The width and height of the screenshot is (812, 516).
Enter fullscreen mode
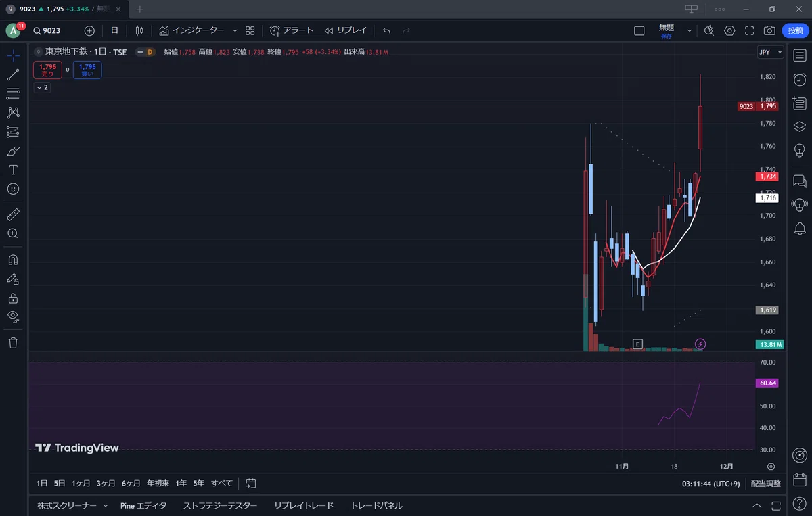pyautogui.click(x=749, y=30)
